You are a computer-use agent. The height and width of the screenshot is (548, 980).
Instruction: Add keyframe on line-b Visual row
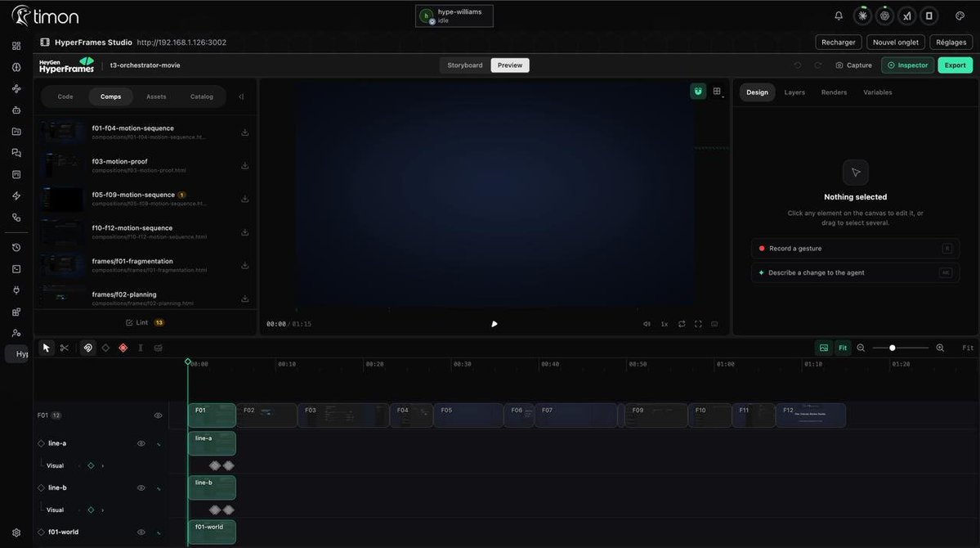point(92,510)
